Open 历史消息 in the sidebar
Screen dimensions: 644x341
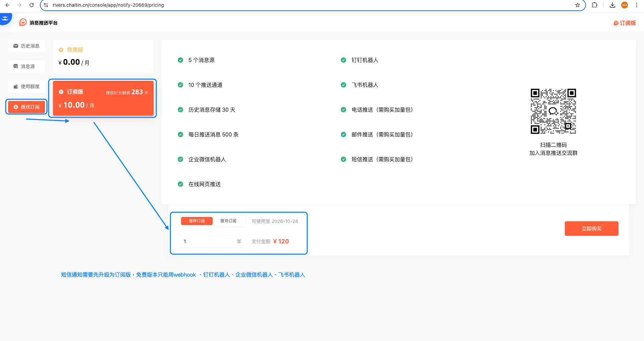pos(26,46)
